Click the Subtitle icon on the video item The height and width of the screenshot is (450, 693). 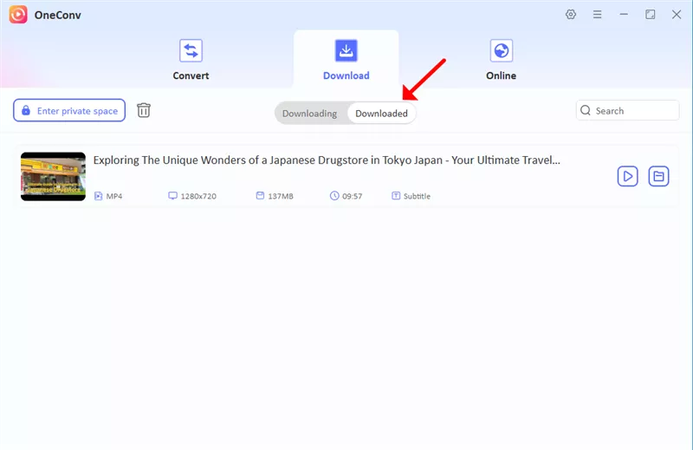(x=395, y=196)
